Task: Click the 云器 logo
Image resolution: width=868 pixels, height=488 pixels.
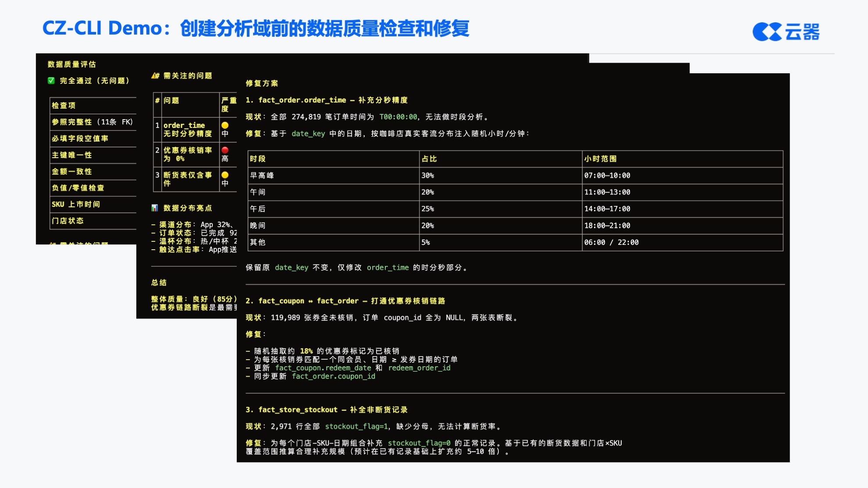Action: point(786,32)
